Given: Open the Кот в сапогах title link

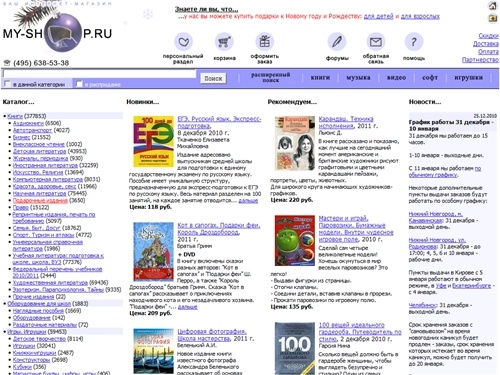Looking at the screenshot, I should coord(219,229).
